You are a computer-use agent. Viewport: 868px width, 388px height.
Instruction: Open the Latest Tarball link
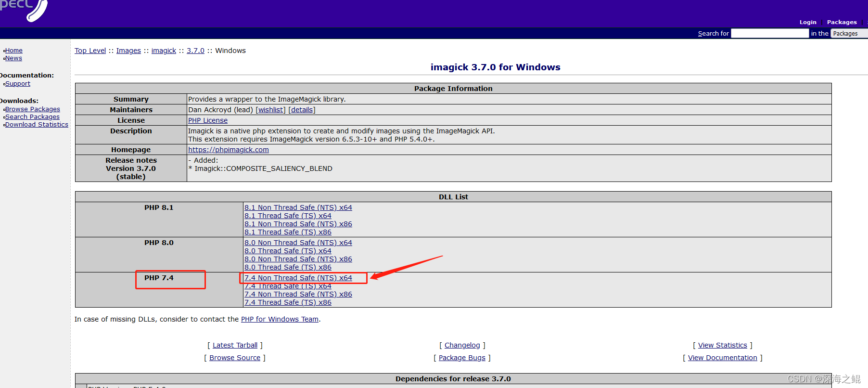tap(235, 345)
